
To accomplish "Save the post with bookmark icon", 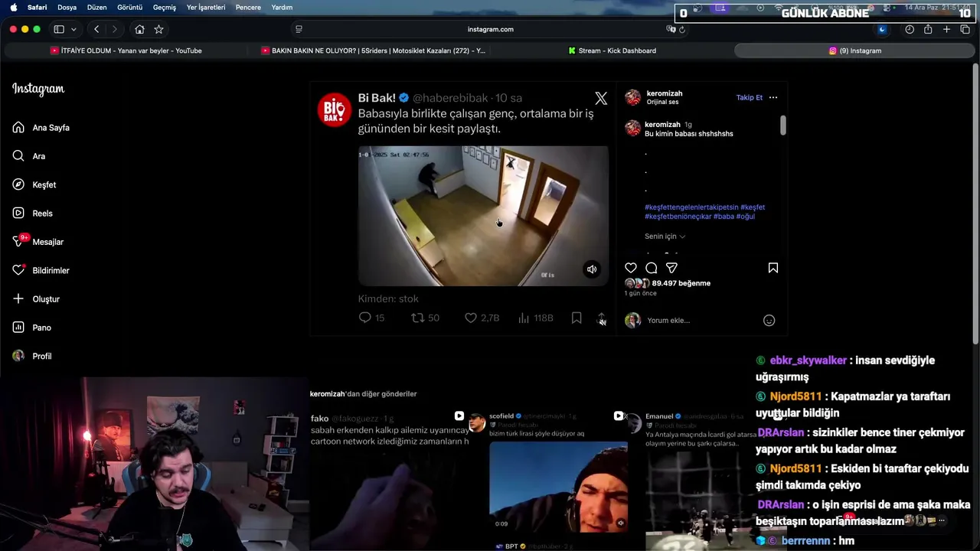I will 773,268.
